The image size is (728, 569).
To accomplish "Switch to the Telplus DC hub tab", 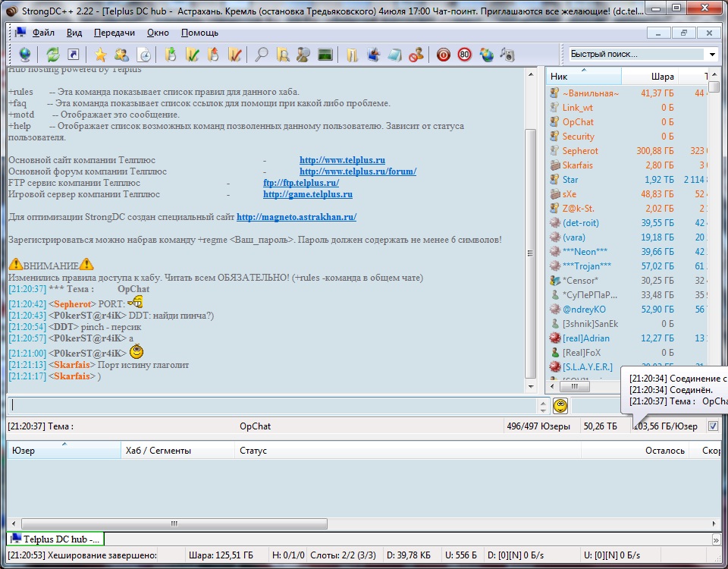I will (55, 539).
